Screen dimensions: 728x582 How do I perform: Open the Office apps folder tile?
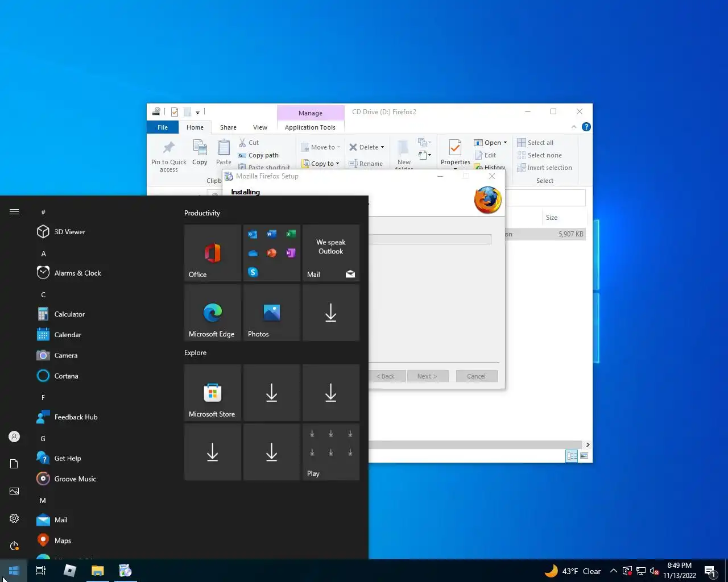click(272, 253)
